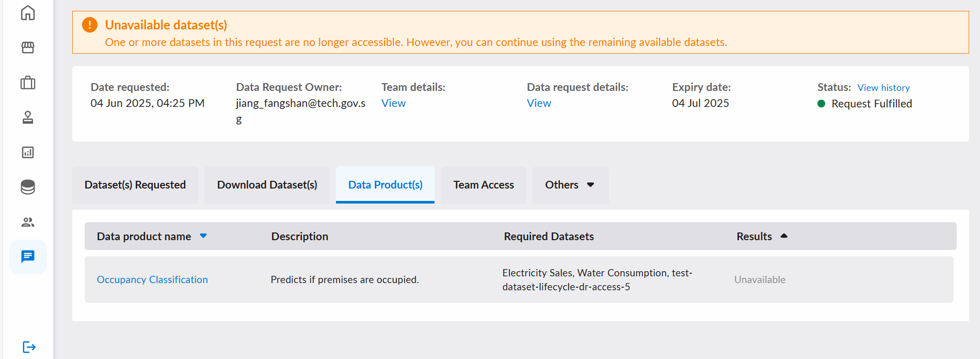Select the Data Product(s) tab
980x359 pixels.
[x=385, y=185]
